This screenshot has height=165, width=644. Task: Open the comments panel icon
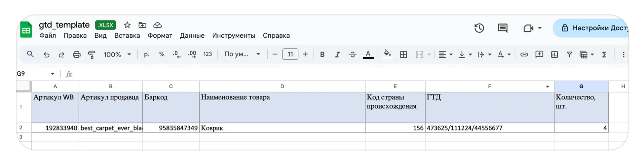(502, 28)
